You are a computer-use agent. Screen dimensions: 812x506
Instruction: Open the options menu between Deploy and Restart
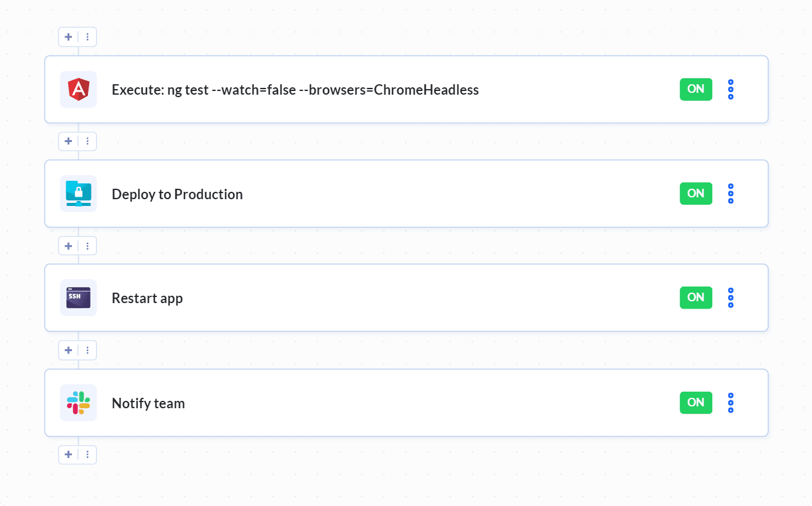[88, 245]
